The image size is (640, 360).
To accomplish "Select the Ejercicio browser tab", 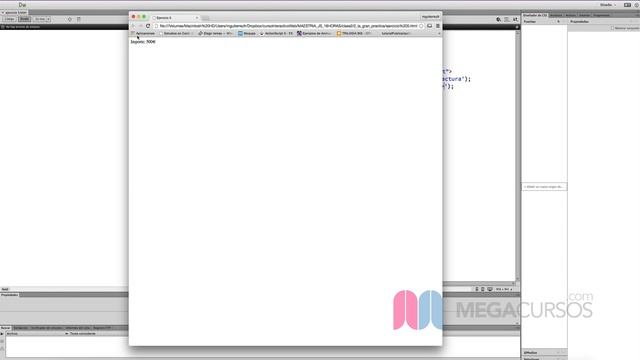I will (x=174, y=18).
